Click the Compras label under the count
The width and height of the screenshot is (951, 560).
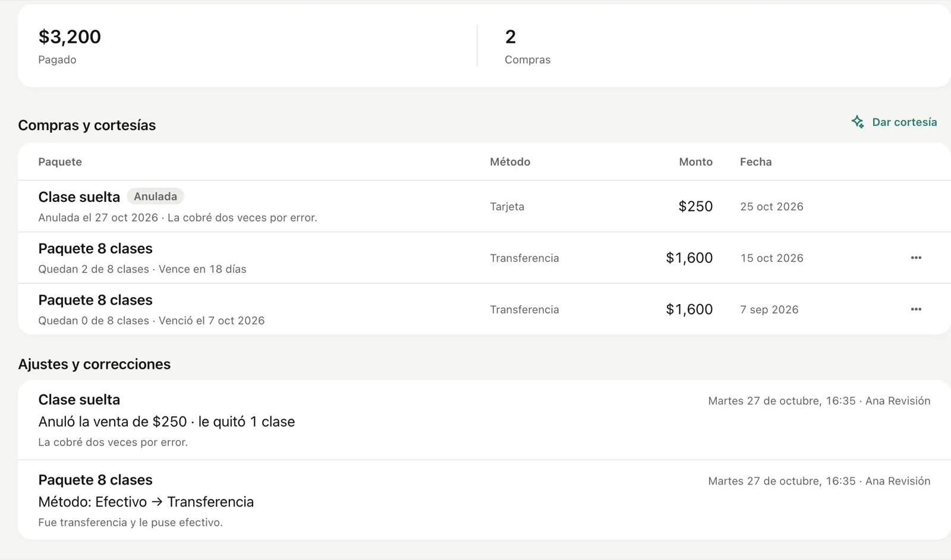click(x=527, y=59)
